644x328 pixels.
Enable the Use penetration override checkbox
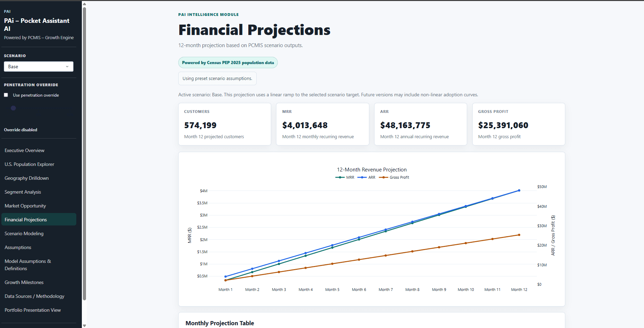[x=6, y=95]
